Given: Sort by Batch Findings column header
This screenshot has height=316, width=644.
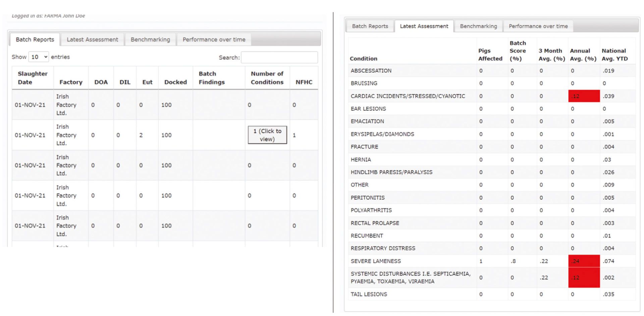Looking at the screenshot, I should (219, 78).
